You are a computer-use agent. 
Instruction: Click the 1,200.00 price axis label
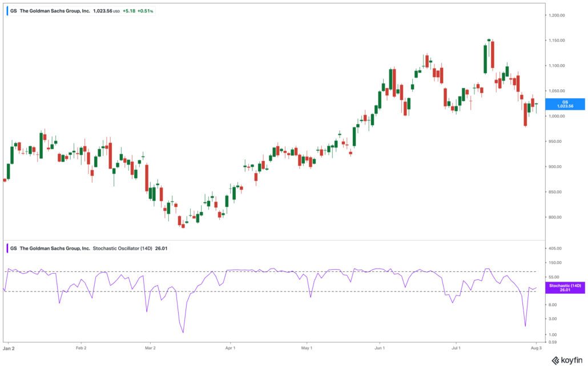pyautogui.click(x=557, y=15)
